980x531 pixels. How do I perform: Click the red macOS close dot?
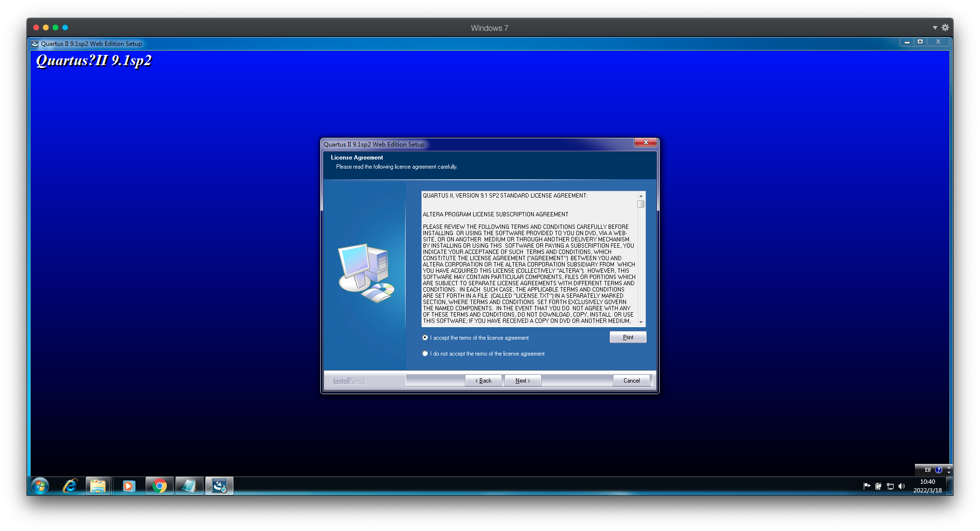click(x=36, y=27)
